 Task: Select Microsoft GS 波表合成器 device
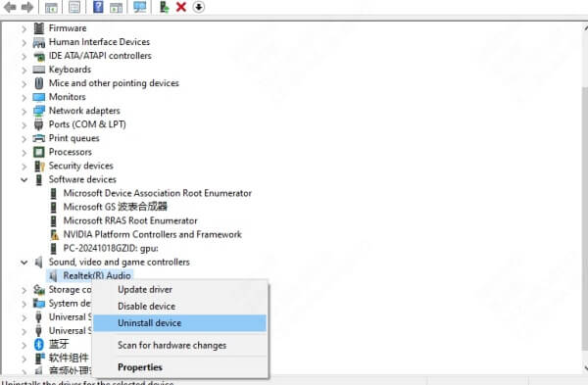click(x=115, y=207)
